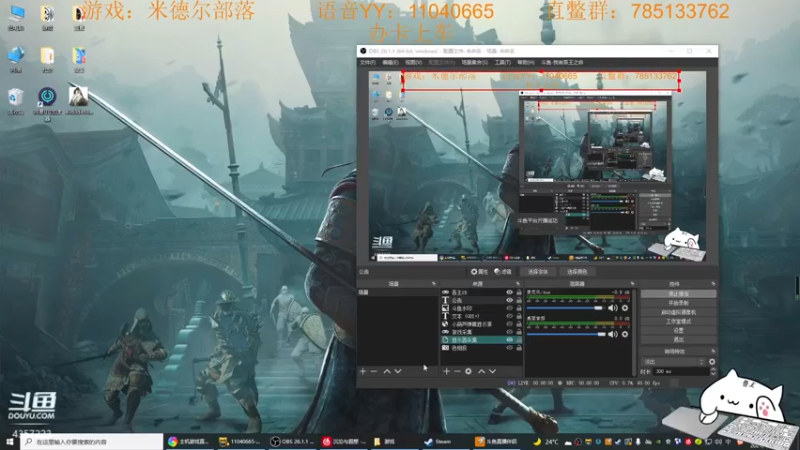Screen dimensions: 800x450
Task: Lock the 文本 (GDI+) source
Action: (519, 316)
